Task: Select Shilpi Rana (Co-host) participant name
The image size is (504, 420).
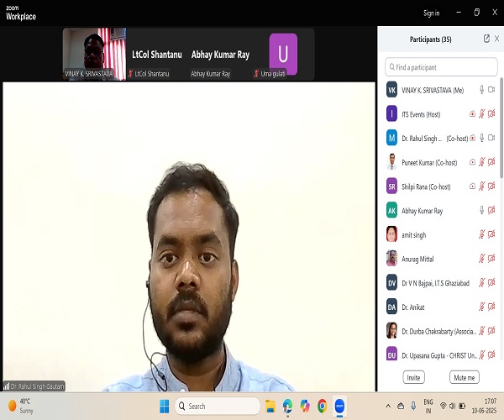Action: (x=426, y=186)
